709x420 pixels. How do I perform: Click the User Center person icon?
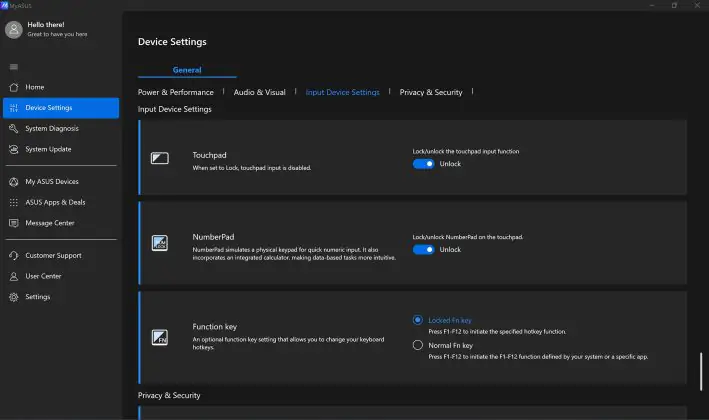tap(14, 276)
